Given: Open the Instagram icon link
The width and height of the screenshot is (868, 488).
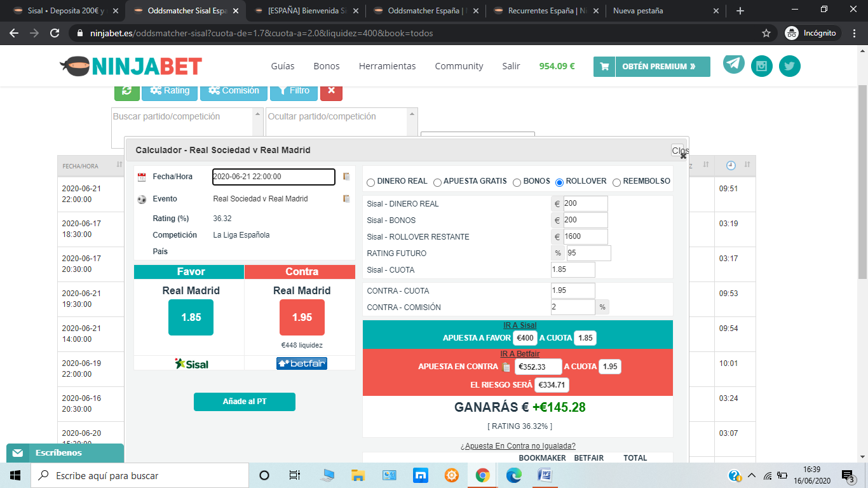Looking at the screenshot, I should 762,66.
